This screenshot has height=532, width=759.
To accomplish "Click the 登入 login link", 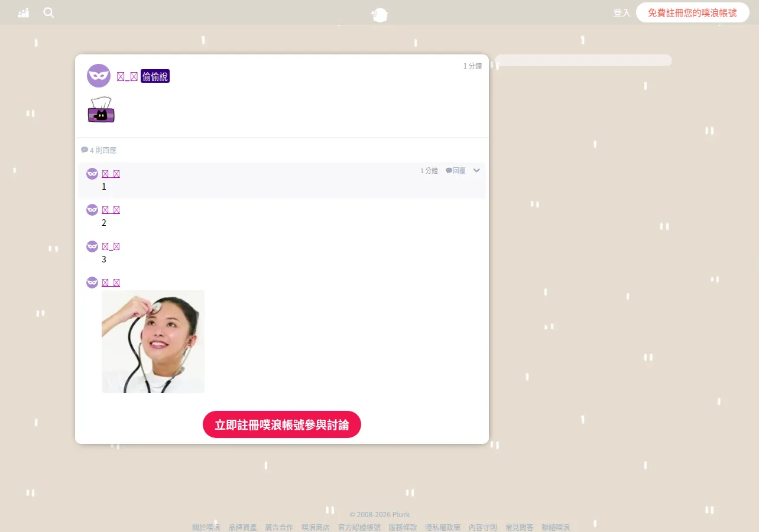I will click(x=622, y=12).
